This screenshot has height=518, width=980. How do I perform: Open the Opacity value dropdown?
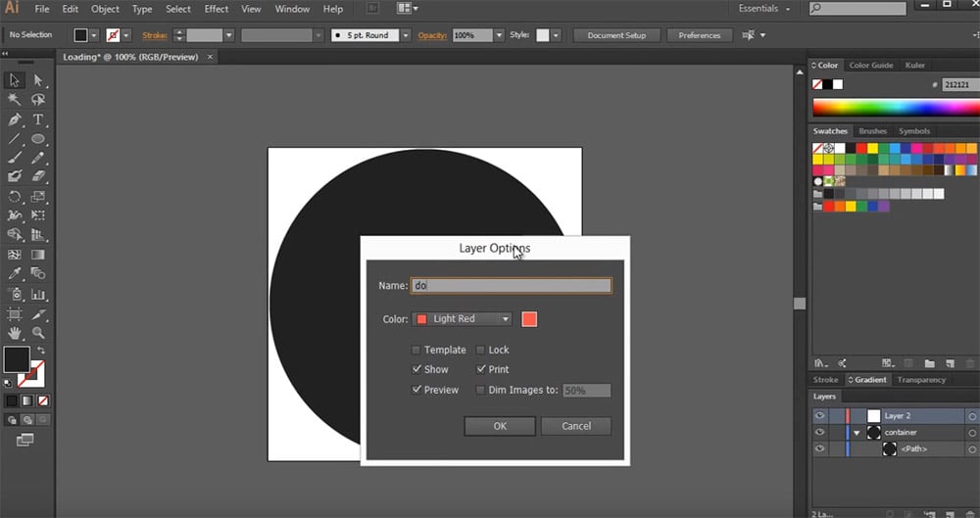click(x=499, y=35)
